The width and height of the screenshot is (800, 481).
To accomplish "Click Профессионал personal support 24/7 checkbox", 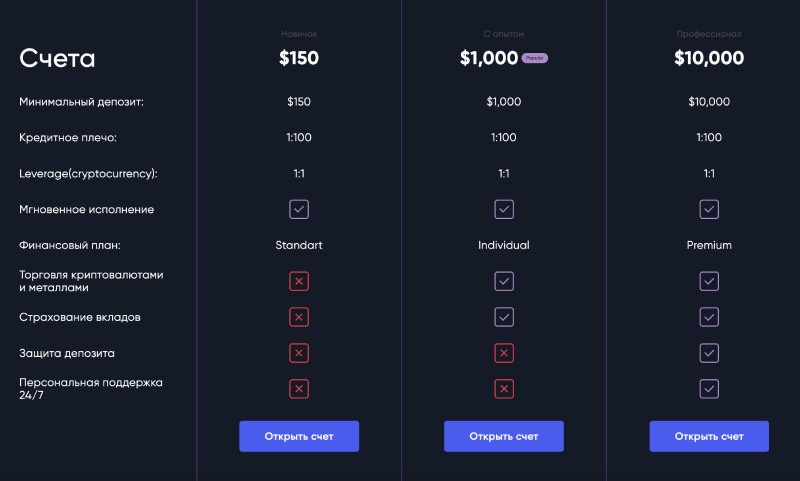I will 709,389.
